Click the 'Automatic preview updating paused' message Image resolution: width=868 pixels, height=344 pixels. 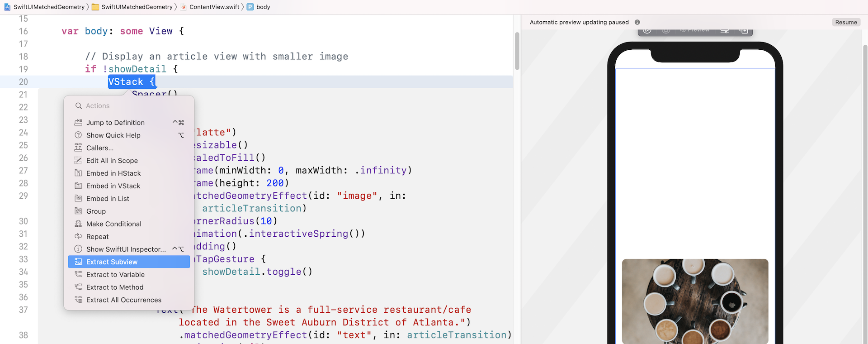pyautogui.click(x=579, y=22)
